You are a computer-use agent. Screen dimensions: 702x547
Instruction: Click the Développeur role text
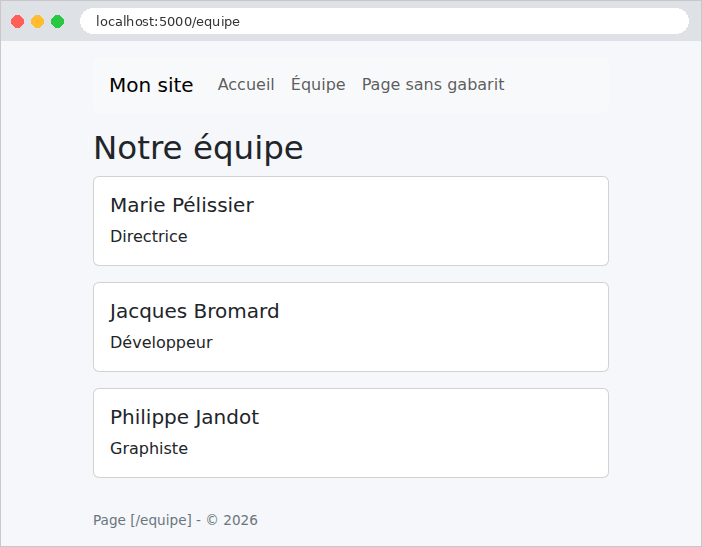[161, 342]
